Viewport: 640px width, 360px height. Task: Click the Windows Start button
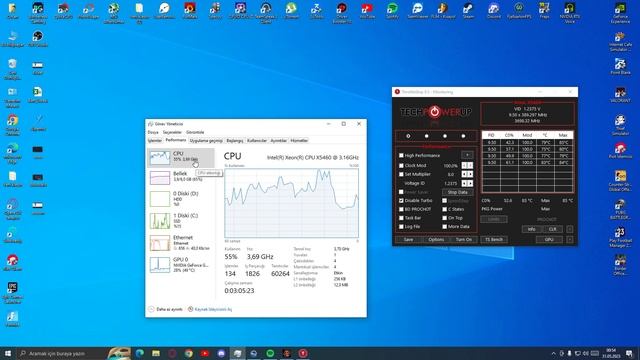coord(7,353)
